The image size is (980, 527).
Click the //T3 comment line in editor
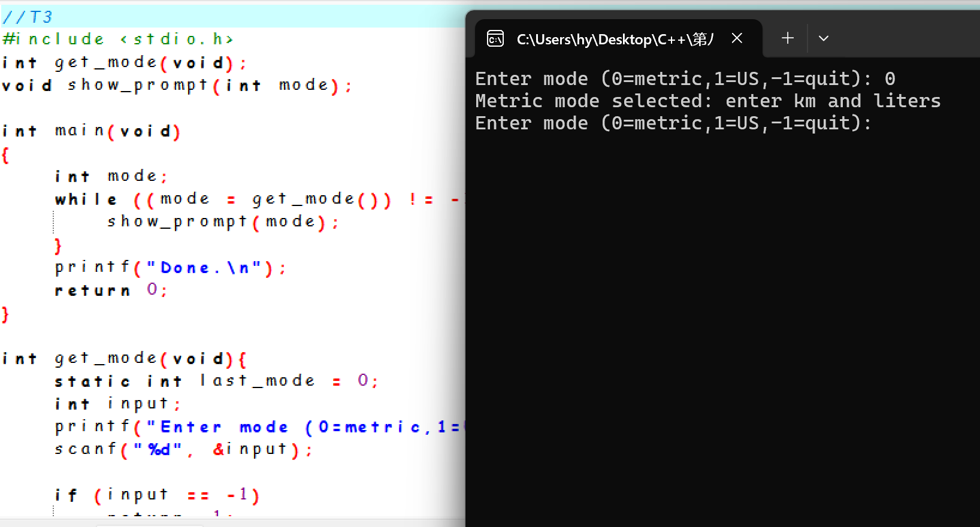pos(28,17)
